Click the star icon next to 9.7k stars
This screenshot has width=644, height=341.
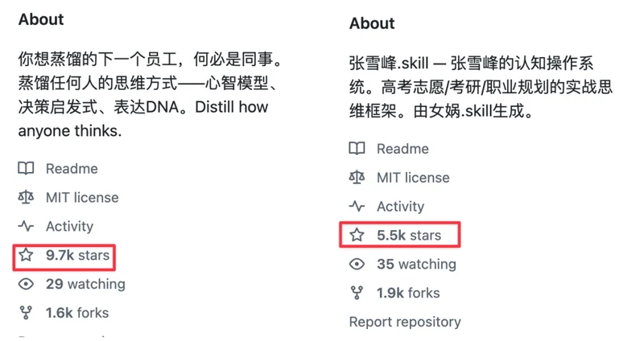coord(27,256)
